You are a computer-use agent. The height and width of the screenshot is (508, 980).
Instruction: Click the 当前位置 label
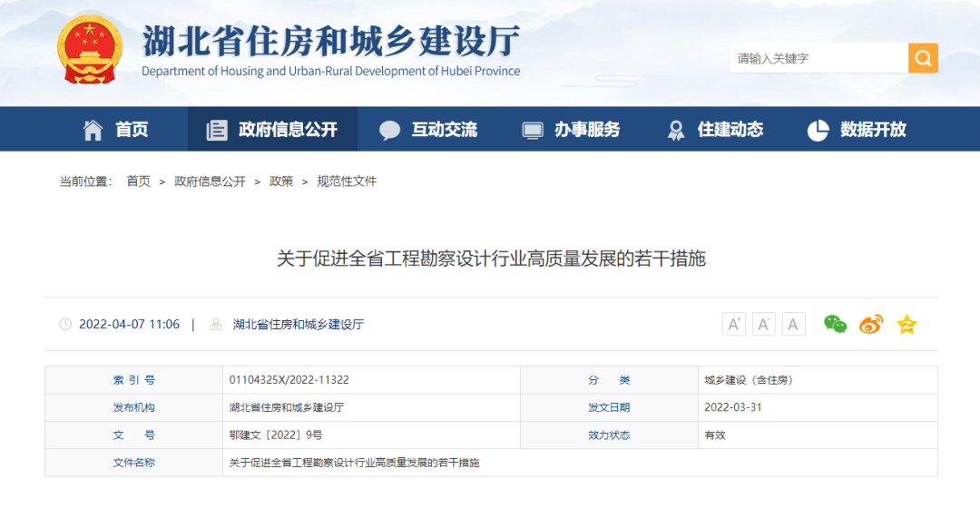pyautogui.click(x=85, y=181)
